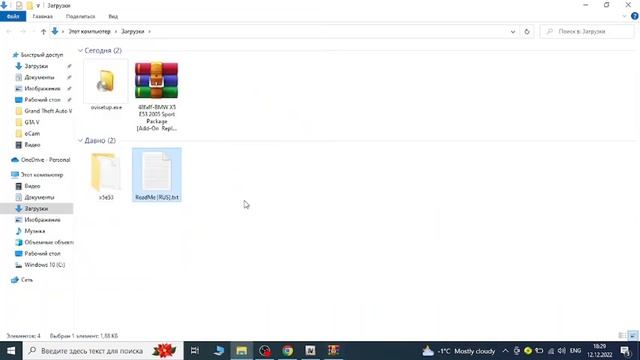Focus the search box Поиск в: Загрузки
This screenshot has height=360, width=640.
(x=587, y=31)
